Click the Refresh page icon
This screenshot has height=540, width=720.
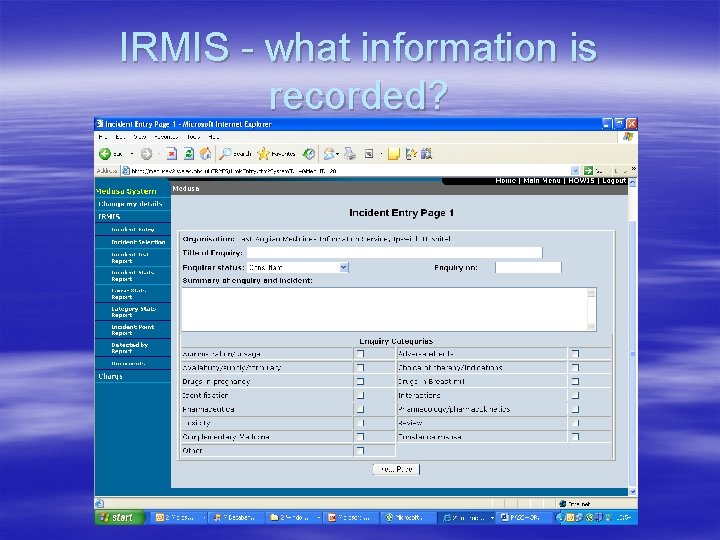[x=189, y=154]
